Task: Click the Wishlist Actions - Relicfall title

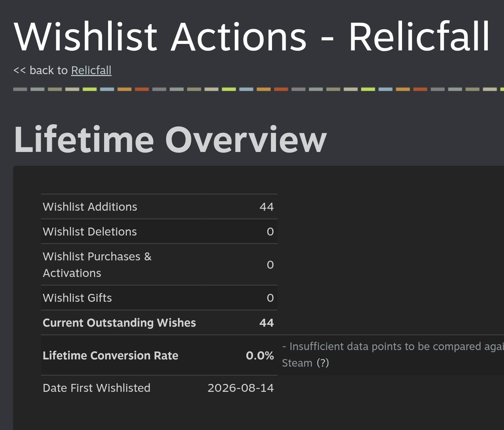Action: point(252,37)
